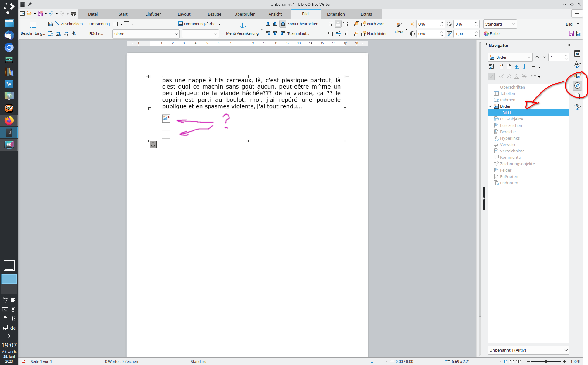Toggle Navigator content navigation view

tap(491, 67)
